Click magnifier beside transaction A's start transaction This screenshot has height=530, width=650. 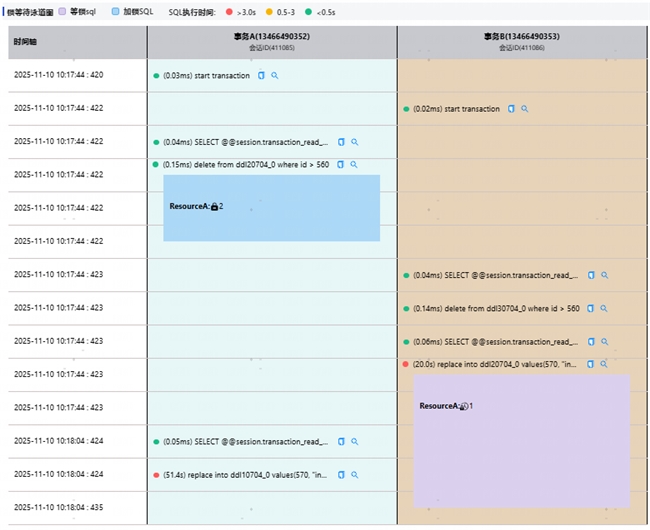(x=275, y=75)
